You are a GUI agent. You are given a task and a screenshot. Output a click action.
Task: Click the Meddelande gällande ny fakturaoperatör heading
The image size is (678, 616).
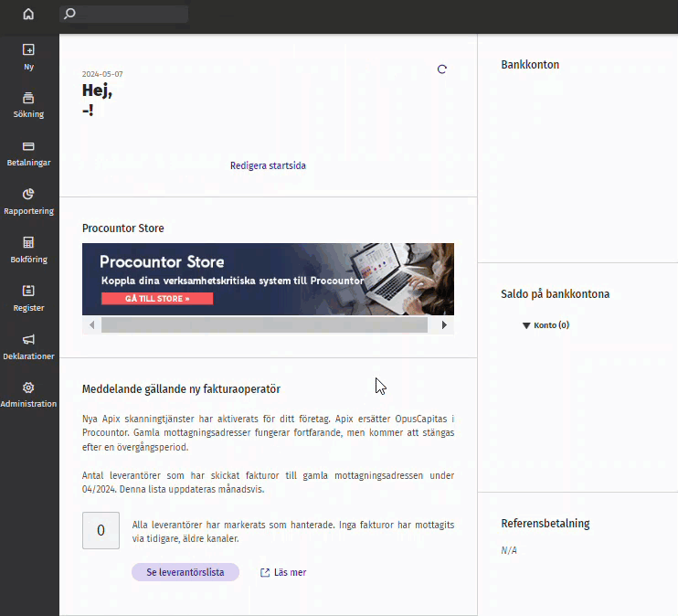(181, 389)
